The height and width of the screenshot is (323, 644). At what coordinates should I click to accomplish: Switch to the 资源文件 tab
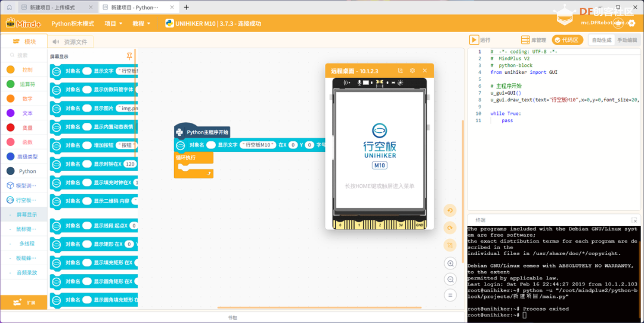point(70,42)
